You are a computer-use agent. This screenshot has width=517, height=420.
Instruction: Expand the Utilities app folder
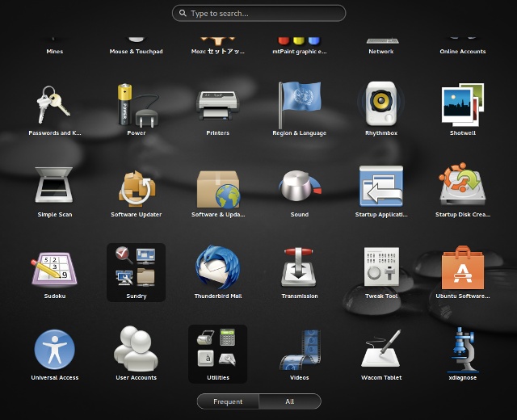pyautogui.click(x=217, y=353)
